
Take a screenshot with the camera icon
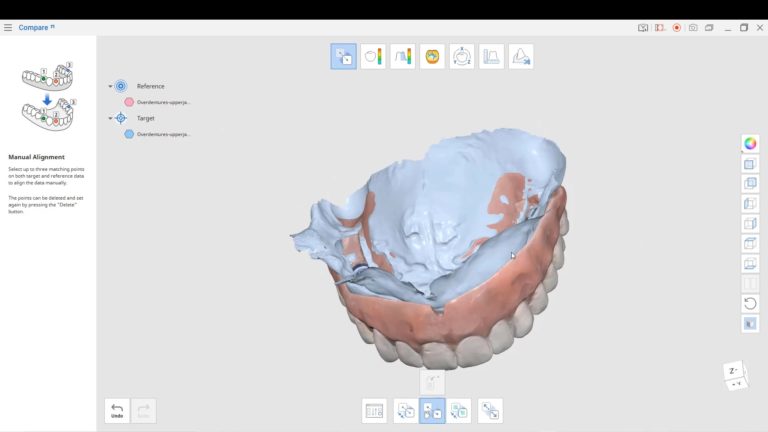(693, 28)
